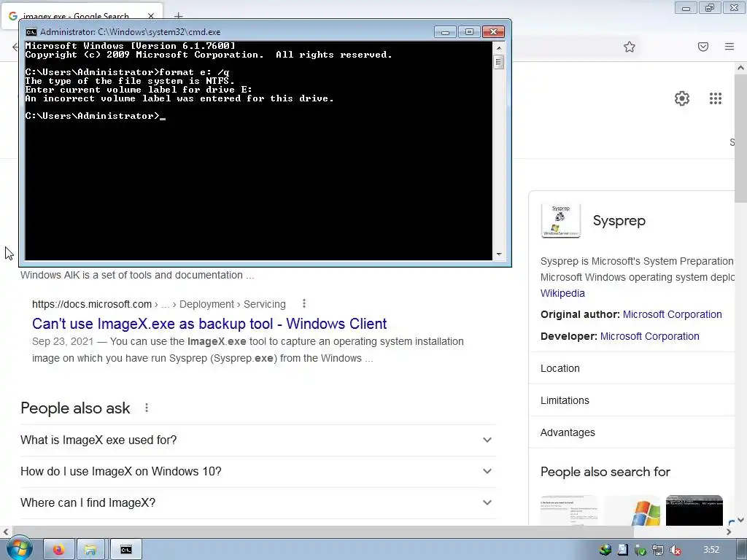Viewport: 747px width, 560px height.
Task: Expand "Where can I find ImageX?" question
Action: 258,503
